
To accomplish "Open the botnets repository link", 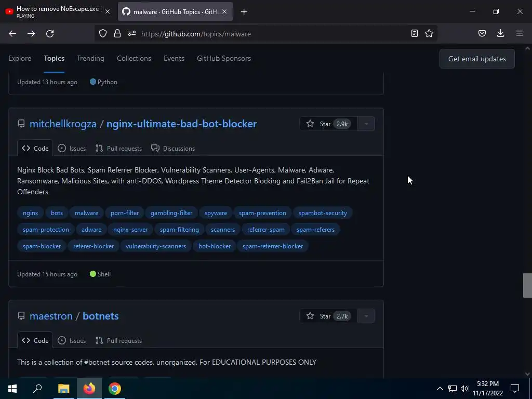I will [101, 316].
